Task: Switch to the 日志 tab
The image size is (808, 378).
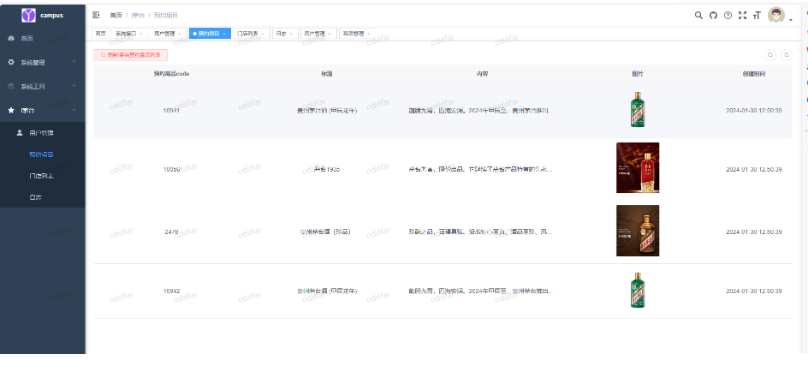Action: click(285, 33)
